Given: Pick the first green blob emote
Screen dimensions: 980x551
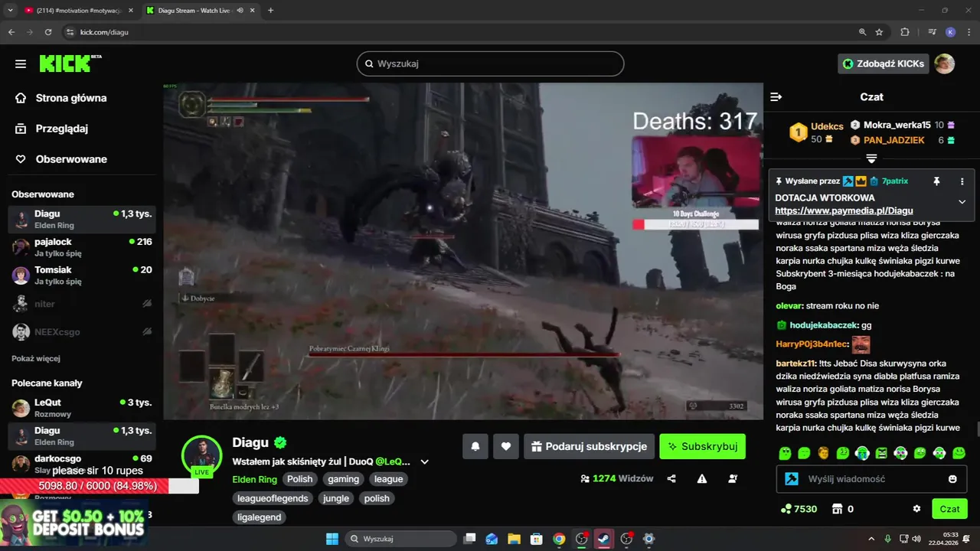Looking at the screenshot, I should click(785, 453).
